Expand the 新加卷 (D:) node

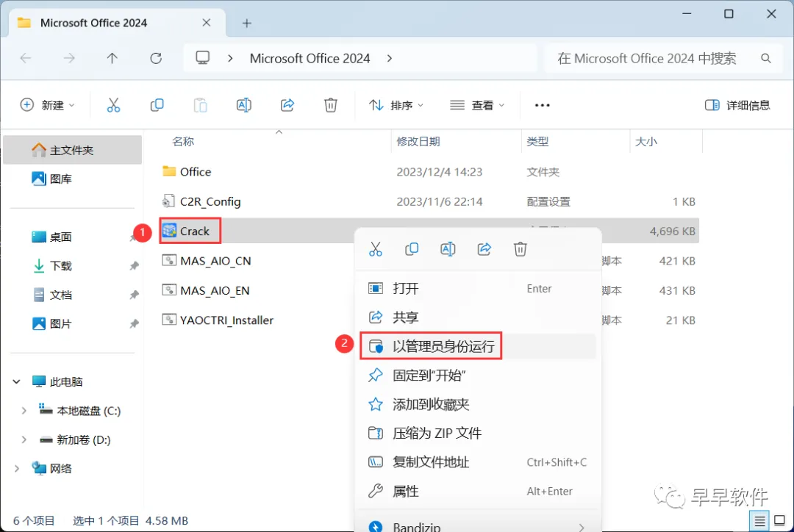(x=24, y=440)
